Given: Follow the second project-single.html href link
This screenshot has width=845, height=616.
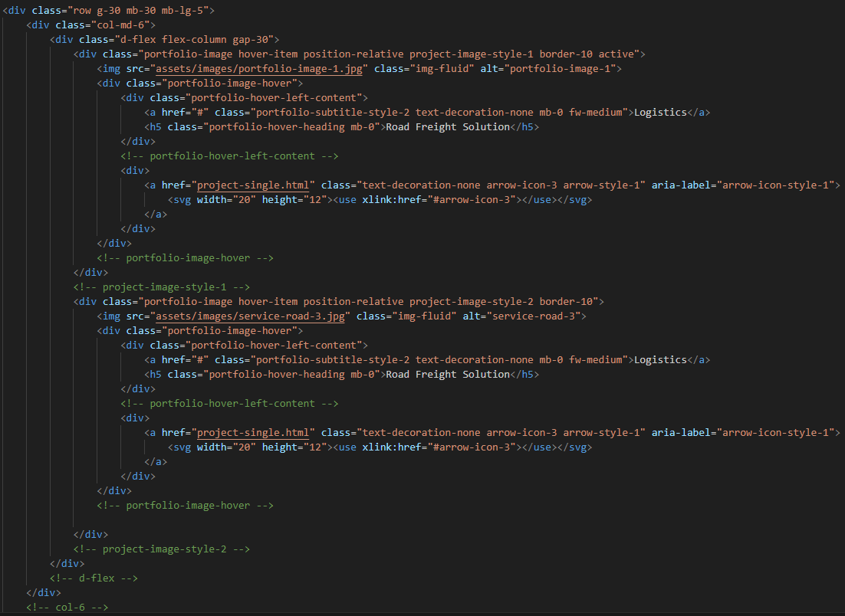Looking at the screenshot, I should pyautogui.click(x=256, y=433).
